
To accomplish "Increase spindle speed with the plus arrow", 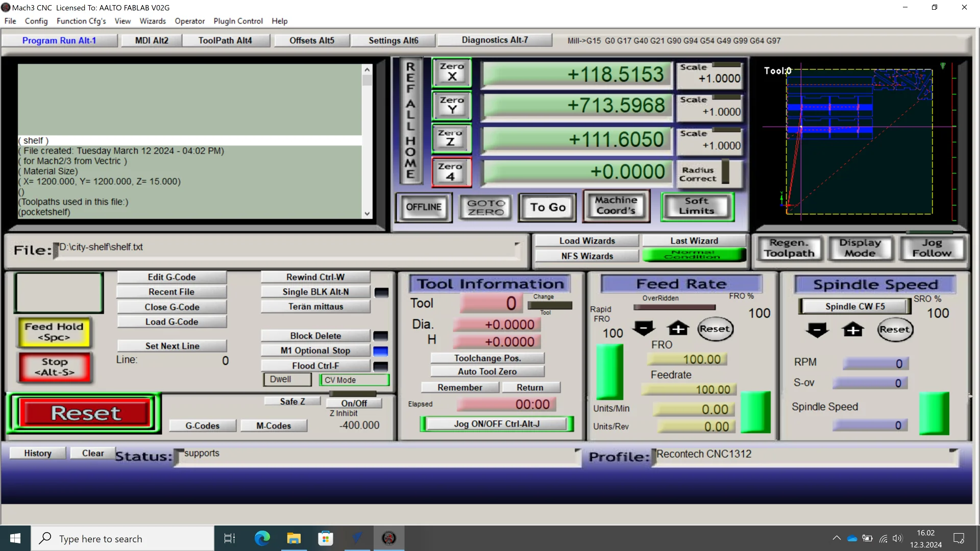I will [853, 330].
